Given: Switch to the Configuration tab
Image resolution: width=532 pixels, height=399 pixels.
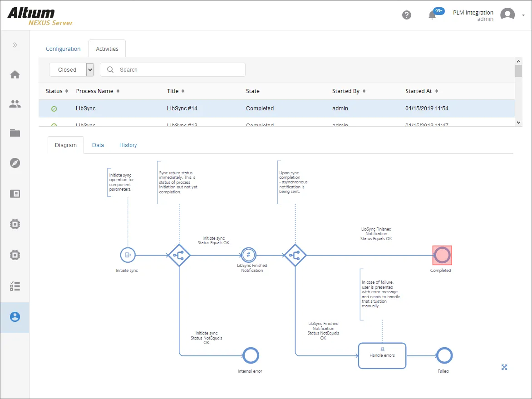Looking at the screenshot, I should click(63, 49).
